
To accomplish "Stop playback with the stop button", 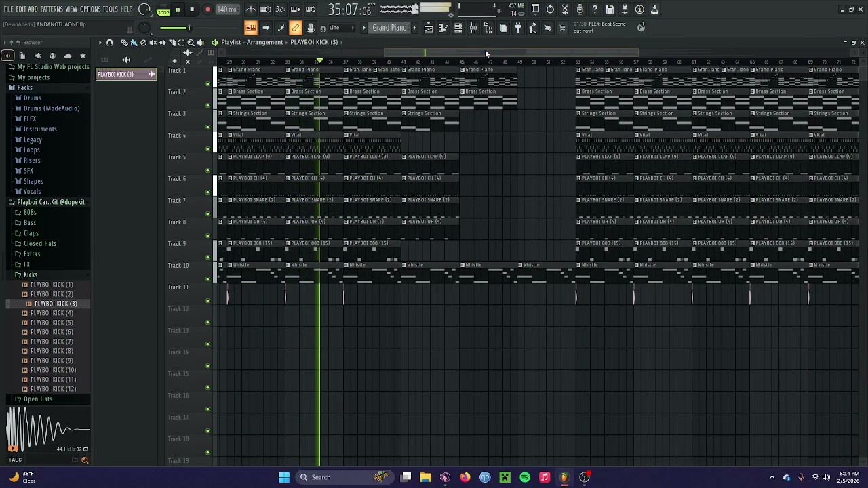I will [192, 9].
